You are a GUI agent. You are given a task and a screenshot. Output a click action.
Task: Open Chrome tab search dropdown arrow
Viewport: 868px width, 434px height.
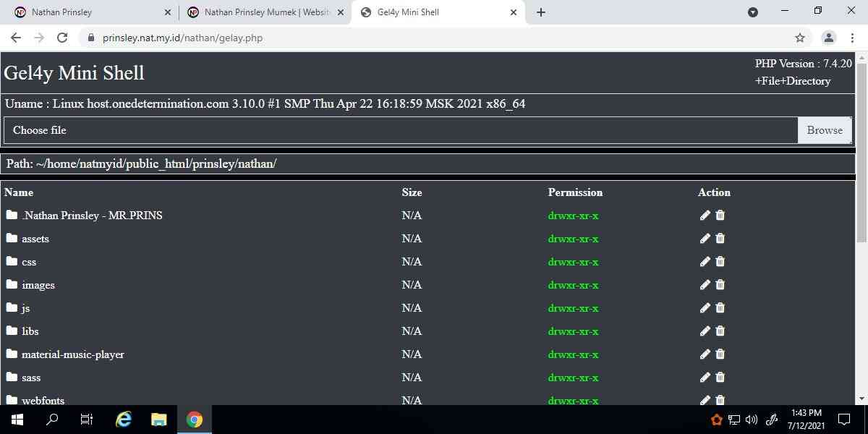tap(753, 12)
